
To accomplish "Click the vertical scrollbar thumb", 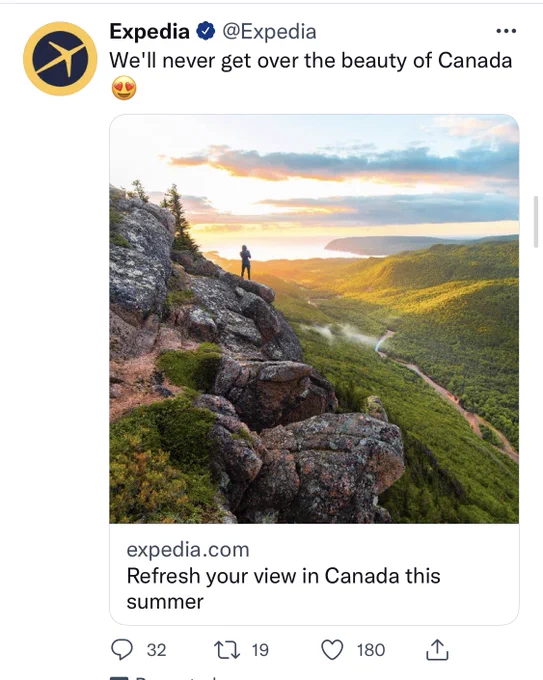I will [x=536, y=221].
